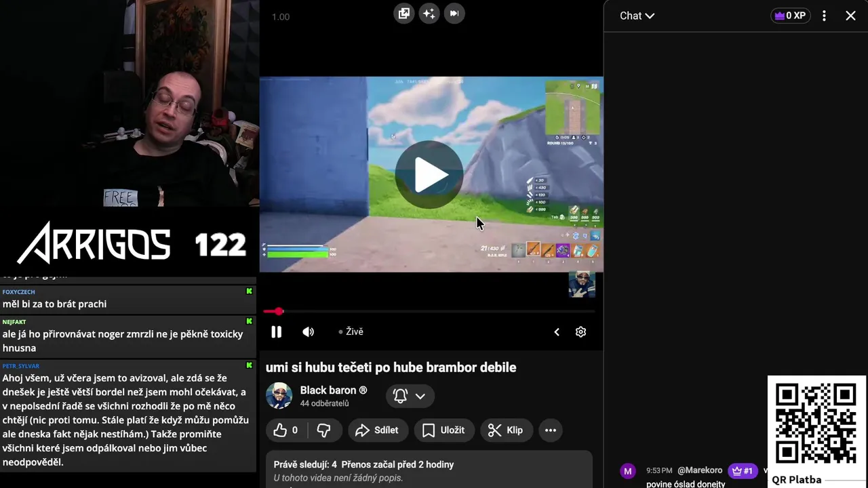Mute the video volume speaker icon
Viewport: 868px width, 488px height.
click(308, 331)
